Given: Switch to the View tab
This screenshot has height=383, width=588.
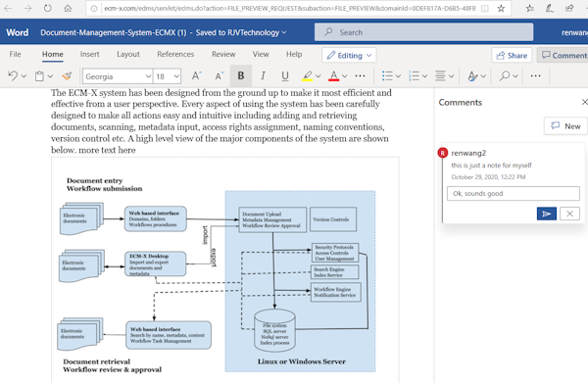Looking at the screenshot, I should [x=261, y=54].
